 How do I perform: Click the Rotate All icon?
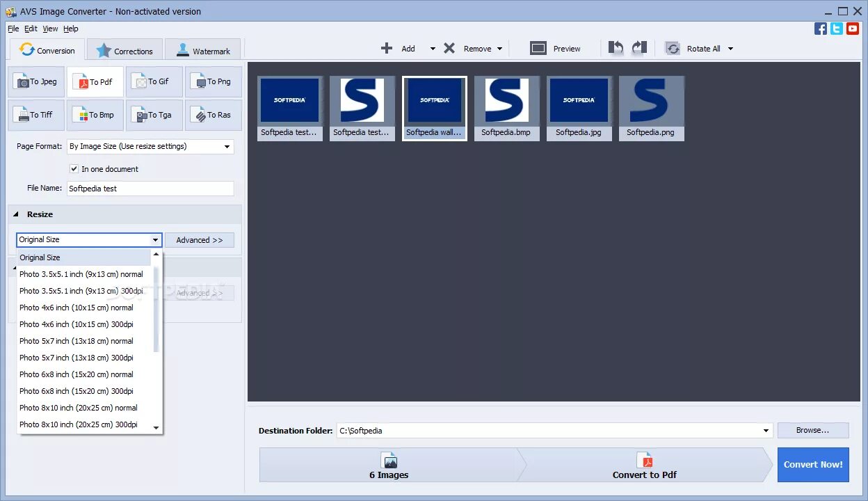click(x=673, y=48)
